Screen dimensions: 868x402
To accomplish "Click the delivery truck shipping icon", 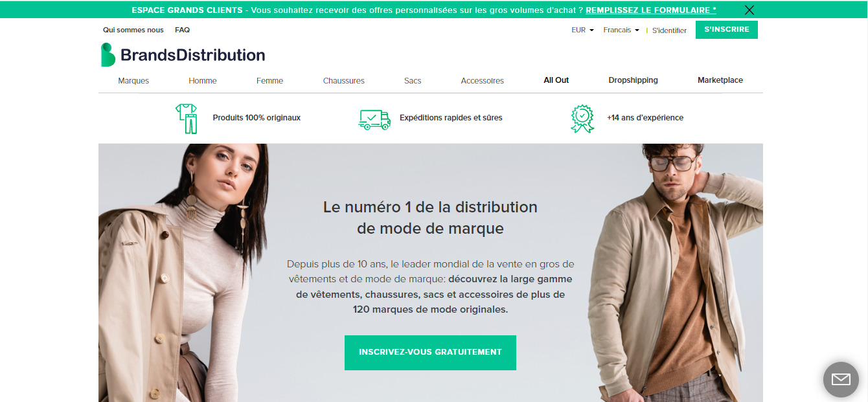I will click(x=374, y=119).
